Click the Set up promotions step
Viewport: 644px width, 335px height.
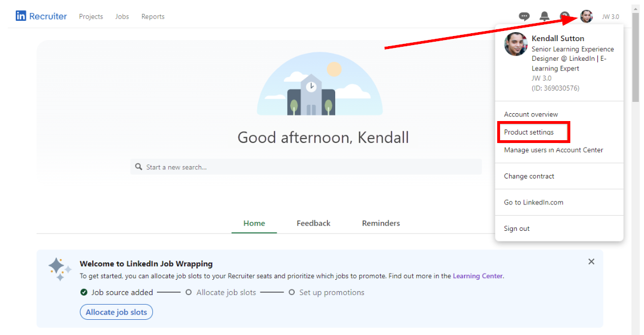[331, 292]
